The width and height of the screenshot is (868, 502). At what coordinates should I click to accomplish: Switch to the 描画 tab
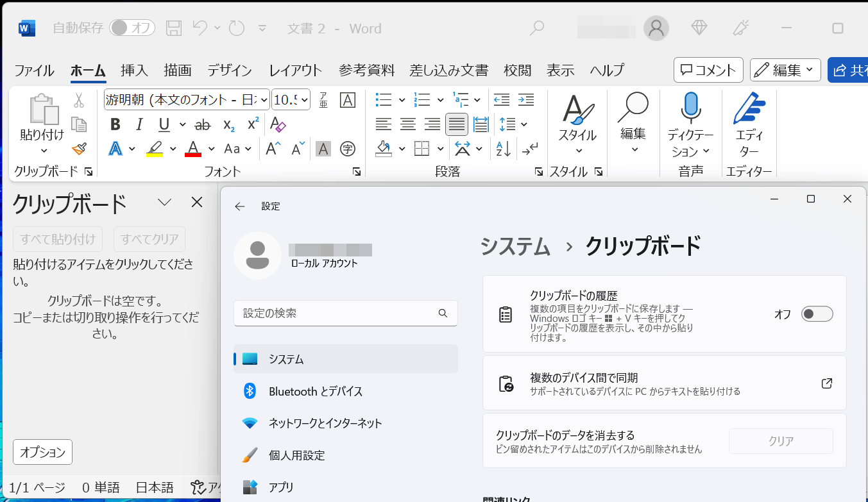[177, 70]
